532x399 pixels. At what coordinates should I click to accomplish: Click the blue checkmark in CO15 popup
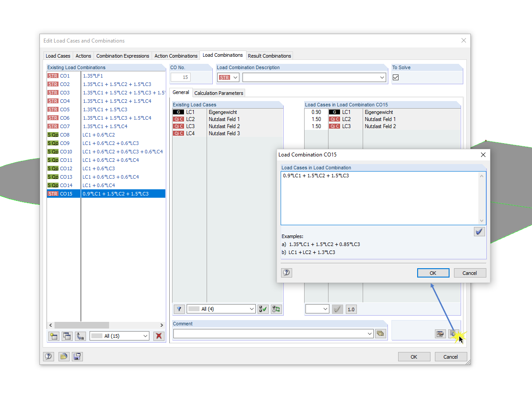coord(479,231)
